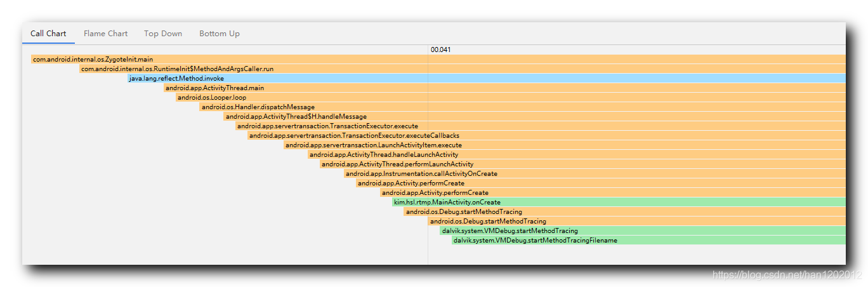This screenshot has width=868, height=287.
Task: Click ActivityThread$H.handleMessage bar
Action: [x=535, y=116]
